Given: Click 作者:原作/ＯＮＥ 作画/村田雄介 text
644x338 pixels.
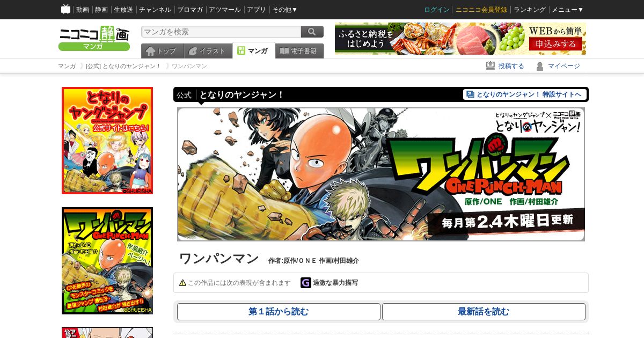Looking at the screenshot, I should pyautogui.click(x=313, y=261).
